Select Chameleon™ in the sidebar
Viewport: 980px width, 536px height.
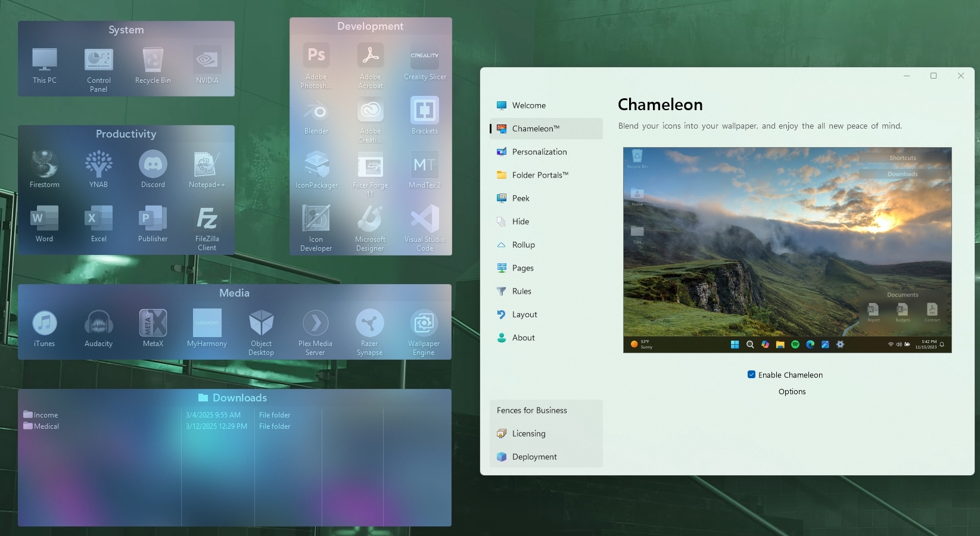tap(546, 129)
